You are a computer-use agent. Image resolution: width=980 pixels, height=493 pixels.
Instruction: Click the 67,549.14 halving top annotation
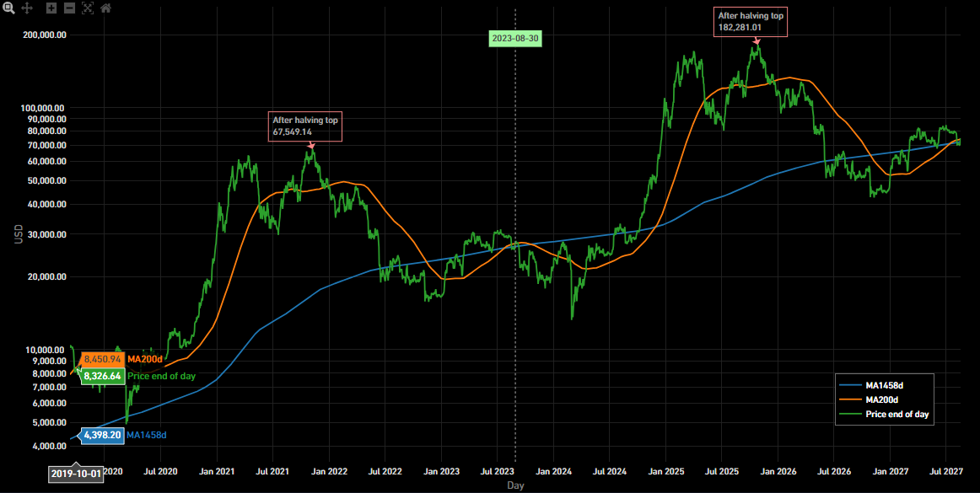coord(305,126)
